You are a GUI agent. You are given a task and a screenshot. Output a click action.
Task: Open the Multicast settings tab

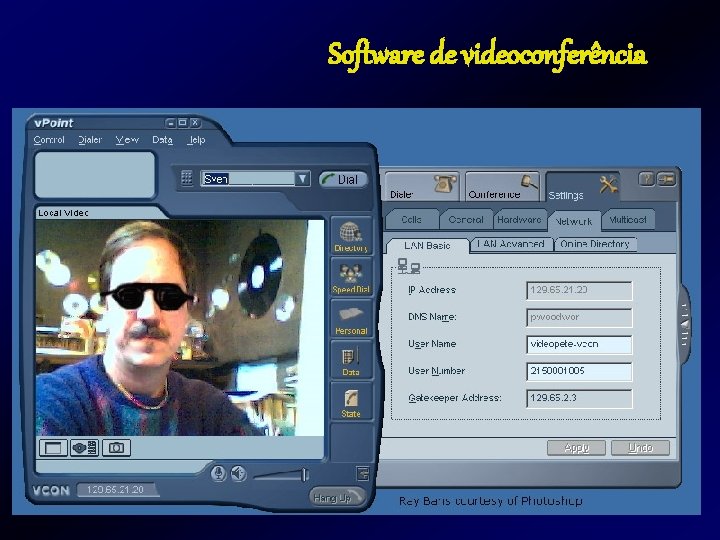coord(628,219)
